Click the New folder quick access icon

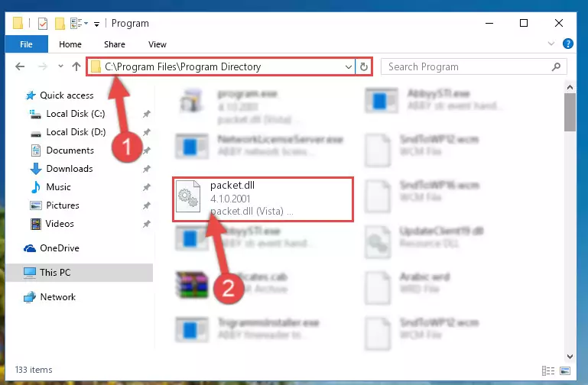click(60, 24)
